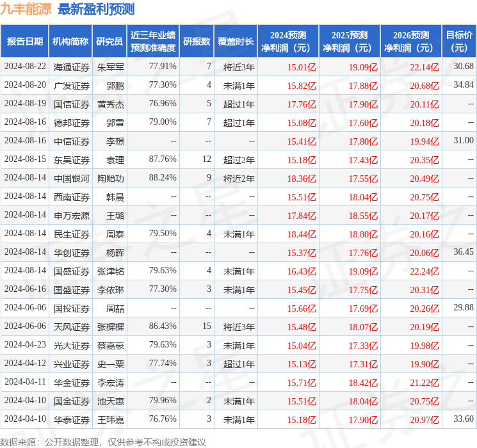
Task: Click researcher name 张樨樨
Action: 111,327
